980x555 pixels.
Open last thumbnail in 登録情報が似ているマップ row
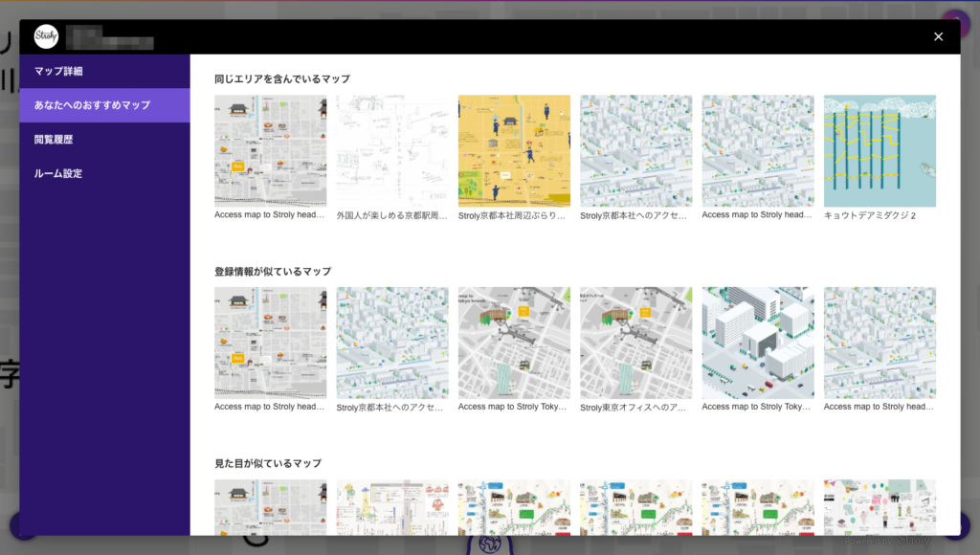point(880,343)
